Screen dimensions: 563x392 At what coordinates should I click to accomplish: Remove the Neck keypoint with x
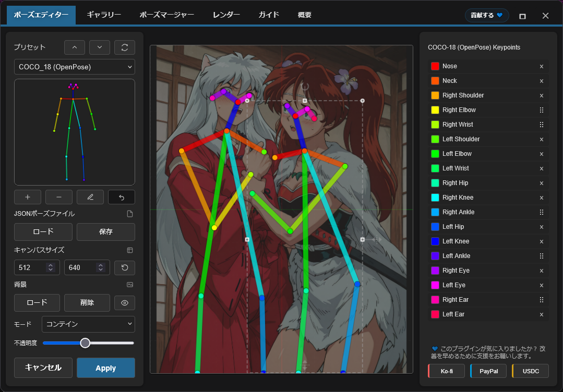(x=542, y=81)
